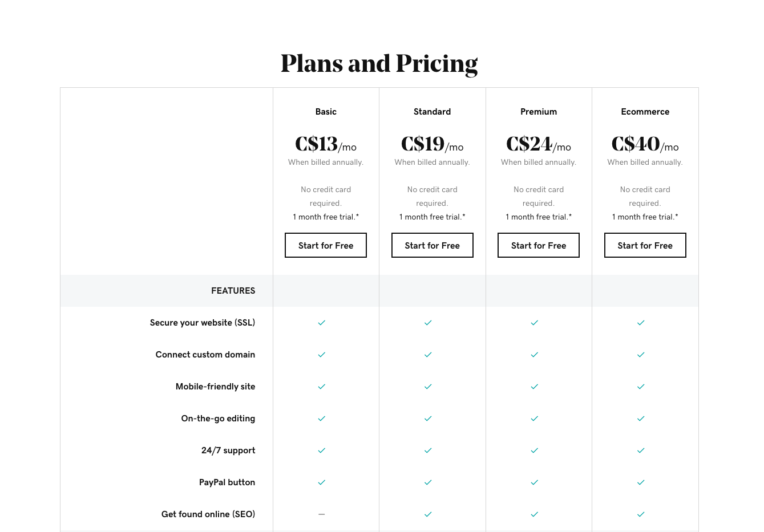Click the Ecommerce plan title
This screenshot has height=532, width=764.
tap(645, 112)
